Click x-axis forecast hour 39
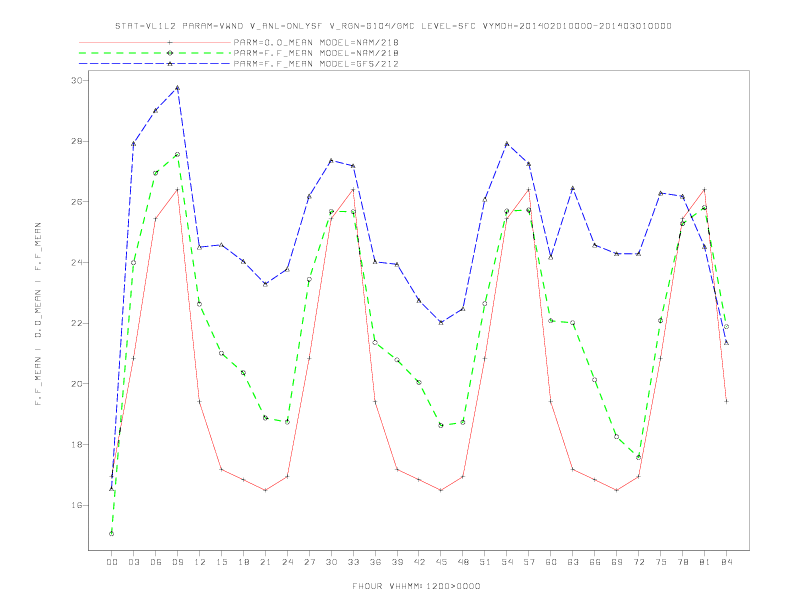The image size is (792, 612). pos(397,562)
